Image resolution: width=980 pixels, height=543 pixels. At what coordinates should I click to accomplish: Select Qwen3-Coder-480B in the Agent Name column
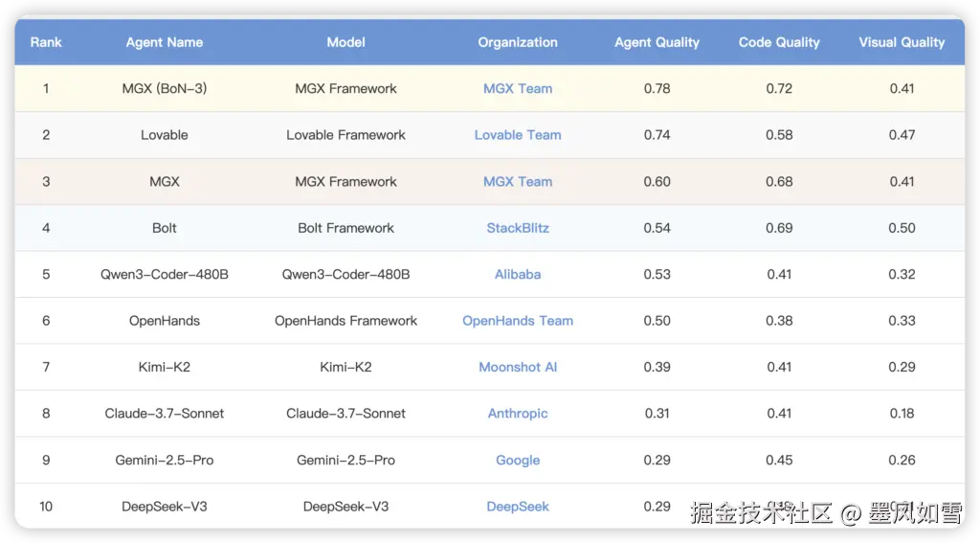point(165,274)
